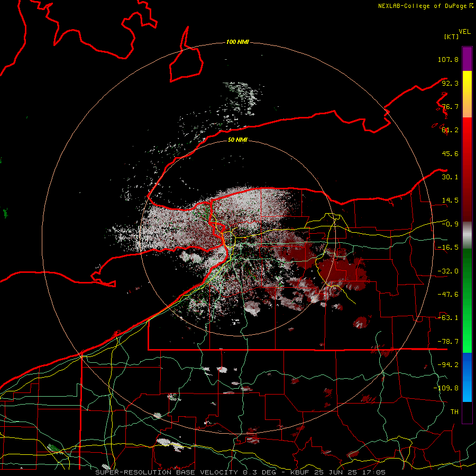The height and width of the screenshot is (476, 476).
Task: Click the TH label on the legend
Action: [x=454, y=412]
